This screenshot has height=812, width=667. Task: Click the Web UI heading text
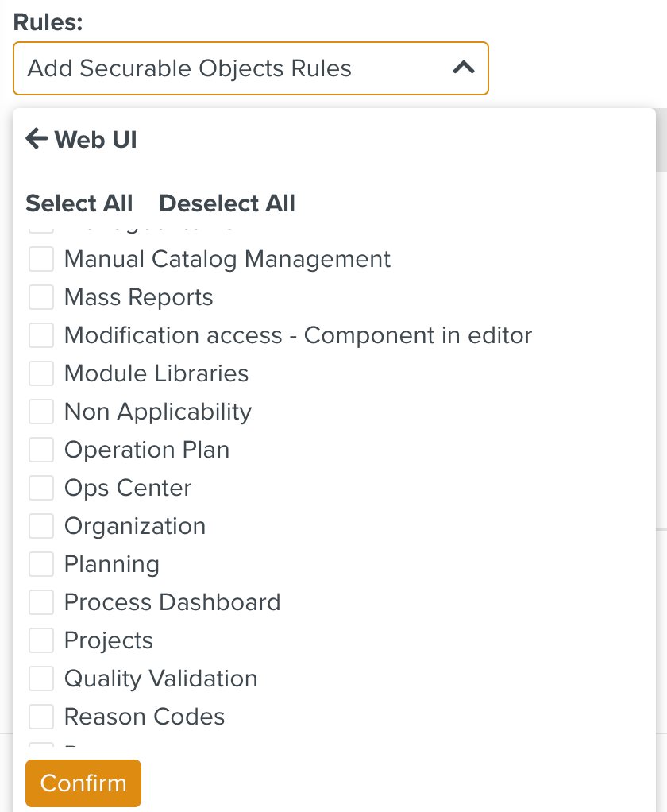(96, 139)
